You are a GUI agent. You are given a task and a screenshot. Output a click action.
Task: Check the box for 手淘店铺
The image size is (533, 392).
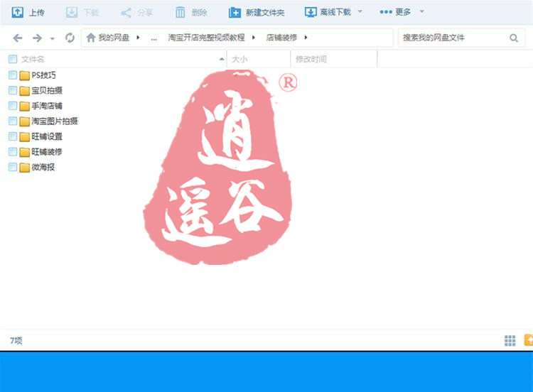pos(13,106)
